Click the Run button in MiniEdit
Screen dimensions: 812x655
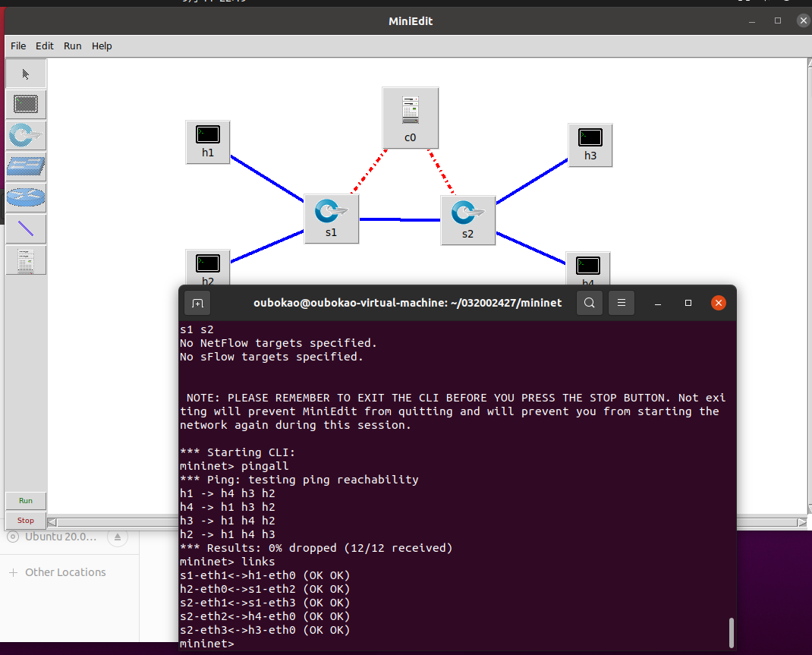[x=25, y=501]
